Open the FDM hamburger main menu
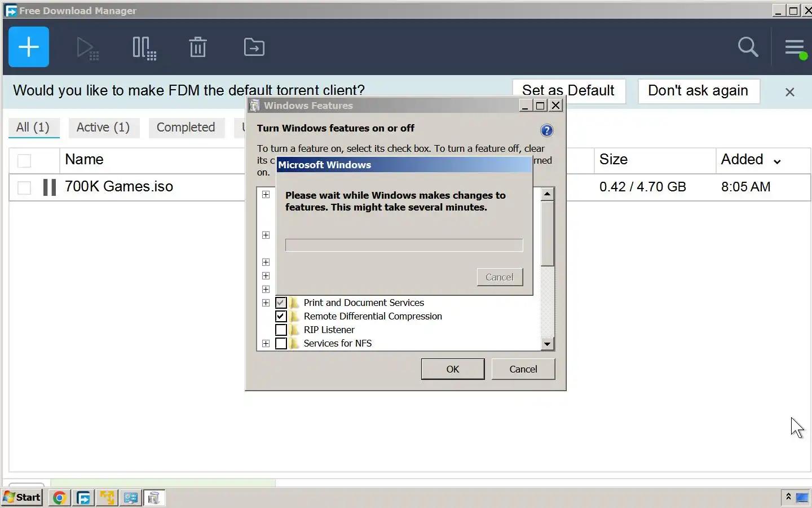Image resolution: width=812 pixels, height=508 pixels. [x=795, y=48]
